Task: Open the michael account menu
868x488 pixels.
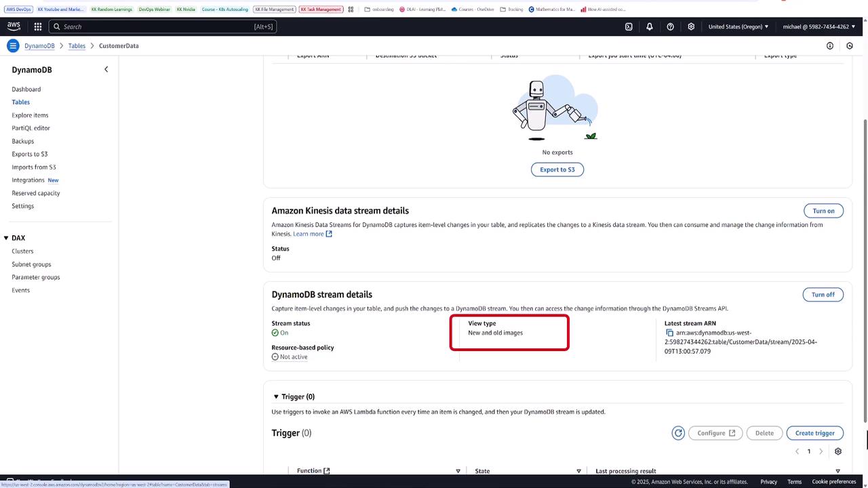Action: coord(818,26)
